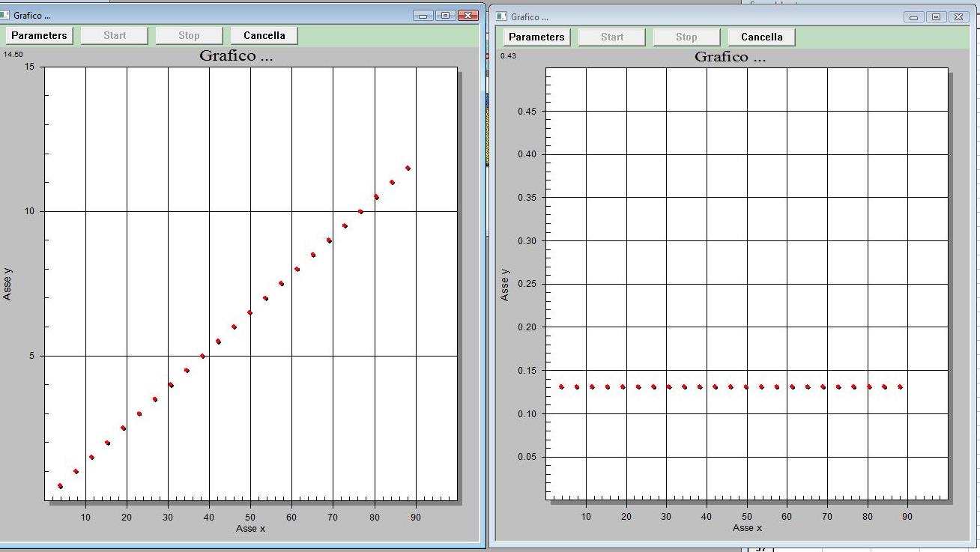Click Cancella in the right Grafico window

[762, 37]
